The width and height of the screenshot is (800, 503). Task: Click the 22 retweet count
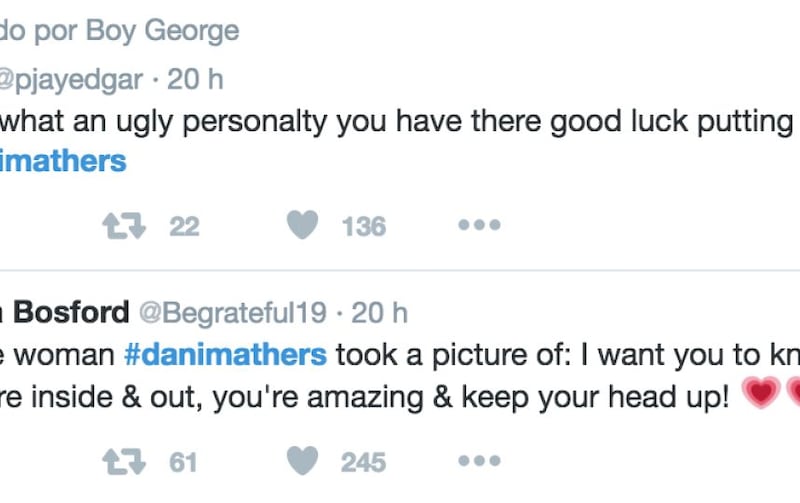(184, 227)
